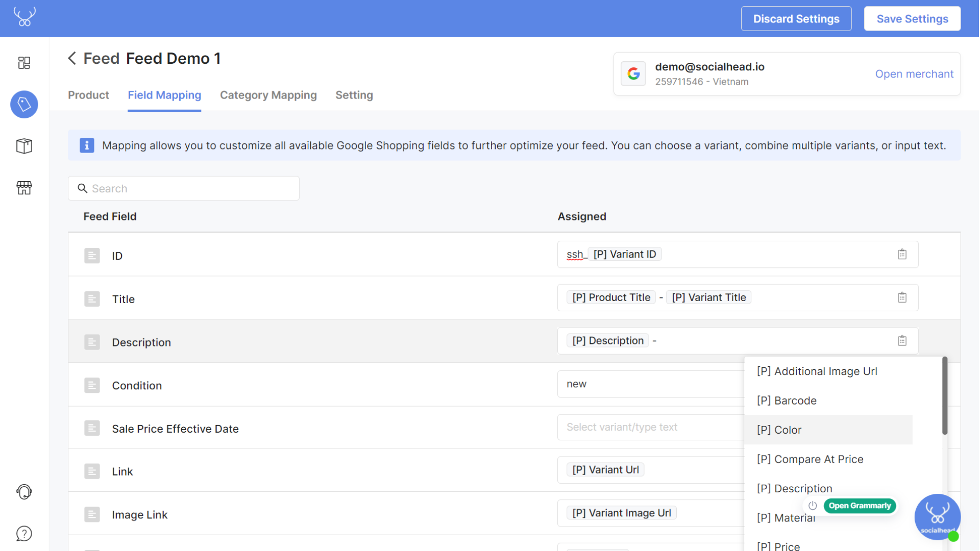This screenshot has width=980, height=551.
Task: Click the Condition field with value new
Action: coord(651,384)
